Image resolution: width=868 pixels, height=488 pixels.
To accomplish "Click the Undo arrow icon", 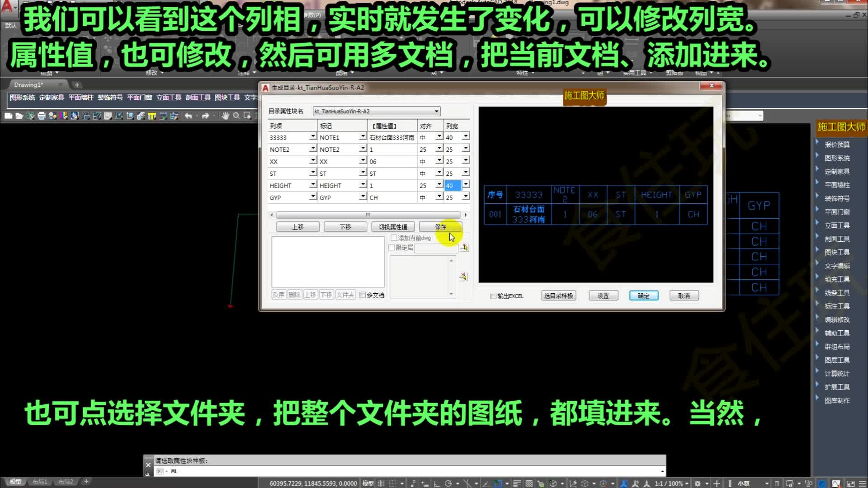I will (188, 116).
